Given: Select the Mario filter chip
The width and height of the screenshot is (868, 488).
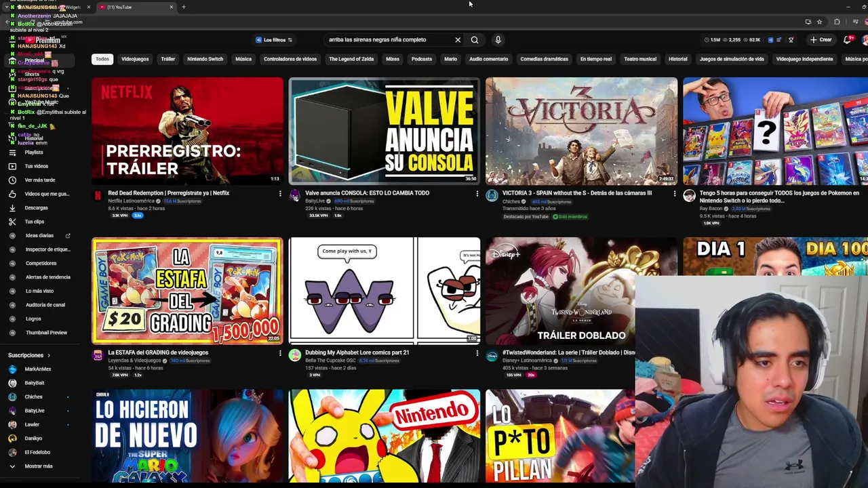Looking at the screenshot, I should pyautogui.click(x=450, y=59).
